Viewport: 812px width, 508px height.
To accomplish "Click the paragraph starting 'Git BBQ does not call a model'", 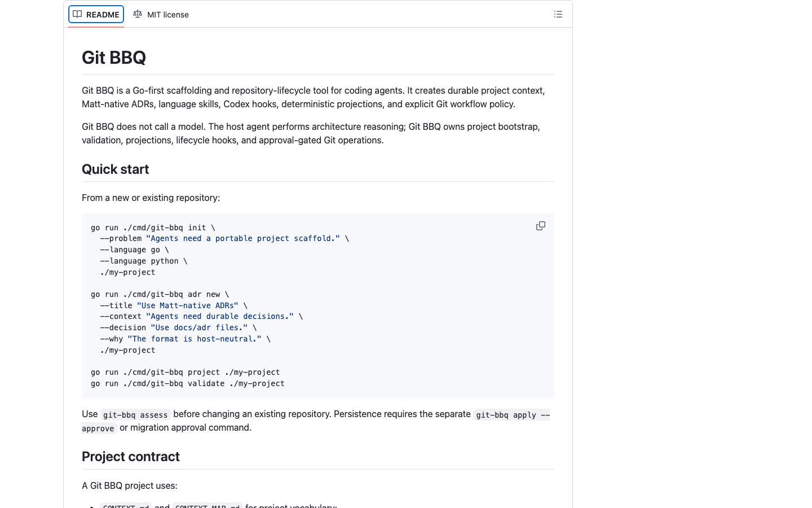I will (318, 133).
